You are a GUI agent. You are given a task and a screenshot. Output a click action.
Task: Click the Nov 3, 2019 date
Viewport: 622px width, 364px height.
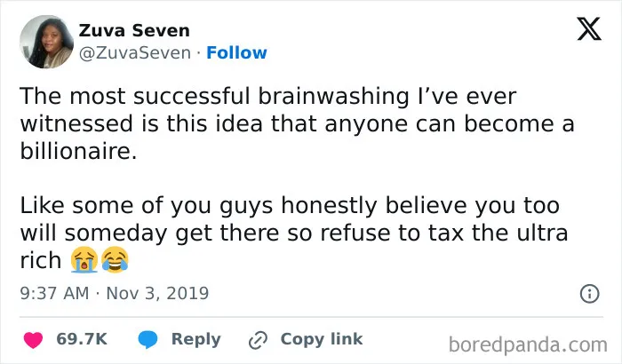tap(157, 294)
